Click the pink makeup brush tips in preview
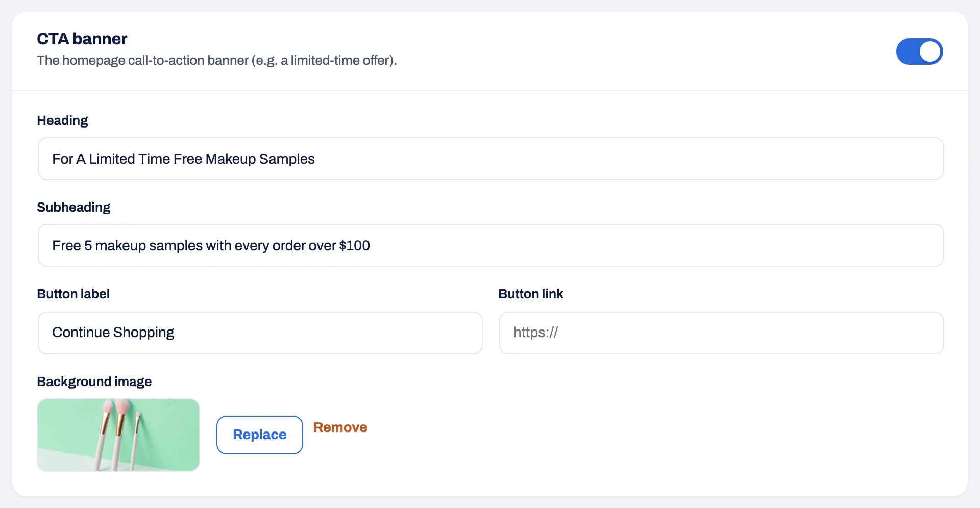980x508 pixels. pos(118,408)
